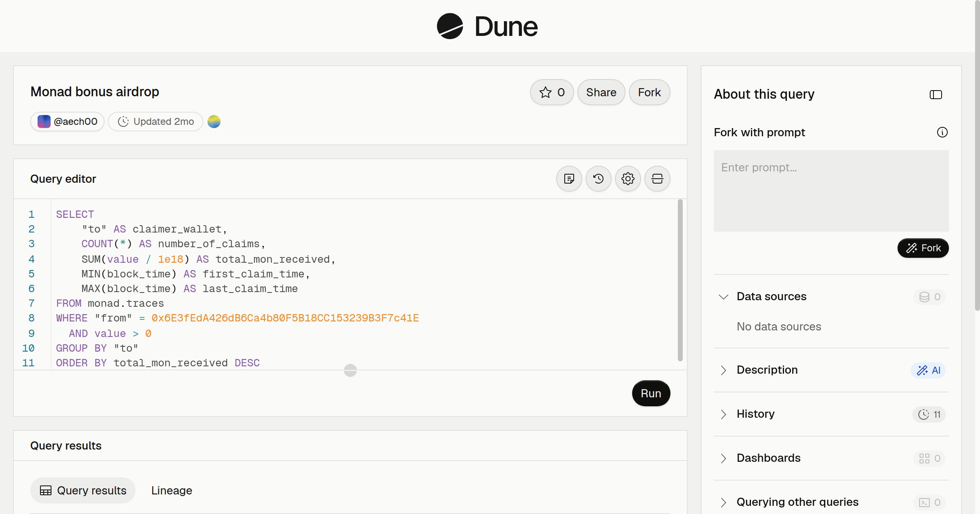Focus the Enter prompt text area
The image size is (980, 514).
tap(831, 191)
